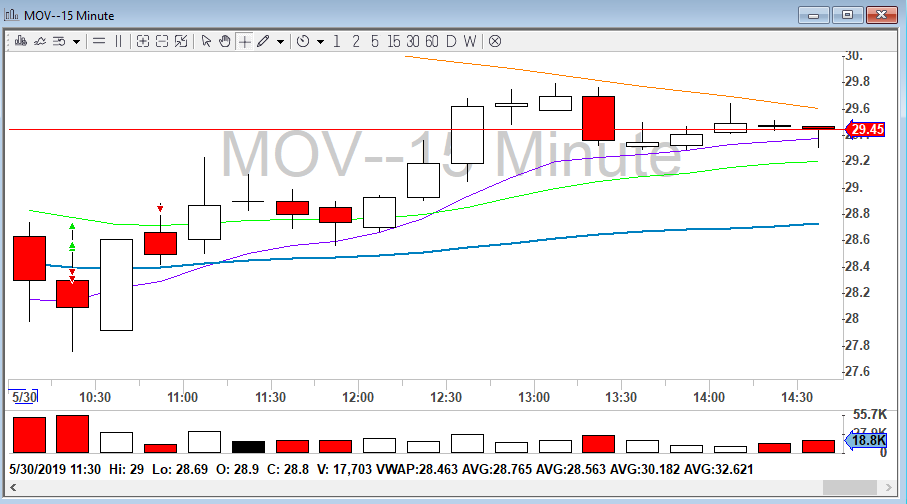Switch to 15 minute interval
This screenshot has width=907, height=504.
pos(394,41)
